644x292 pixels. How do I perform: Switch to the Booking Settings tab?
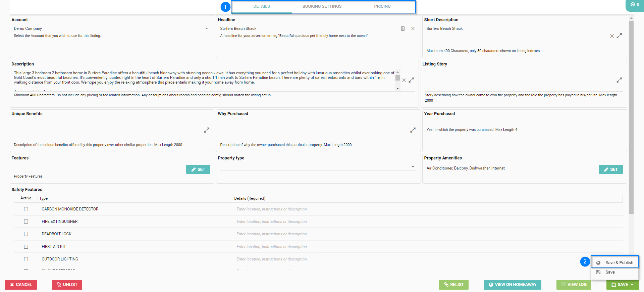point(322,6)
